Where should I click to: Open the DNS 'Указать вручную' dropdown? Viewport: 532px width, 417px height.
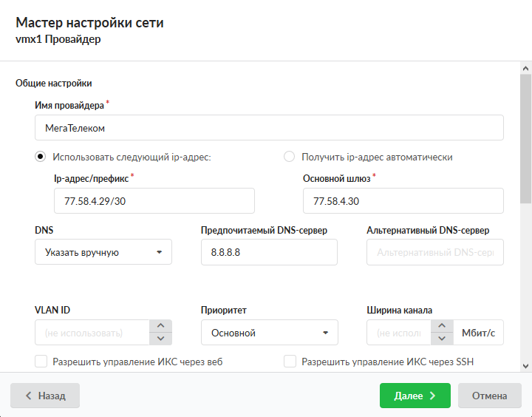(103, 252)
